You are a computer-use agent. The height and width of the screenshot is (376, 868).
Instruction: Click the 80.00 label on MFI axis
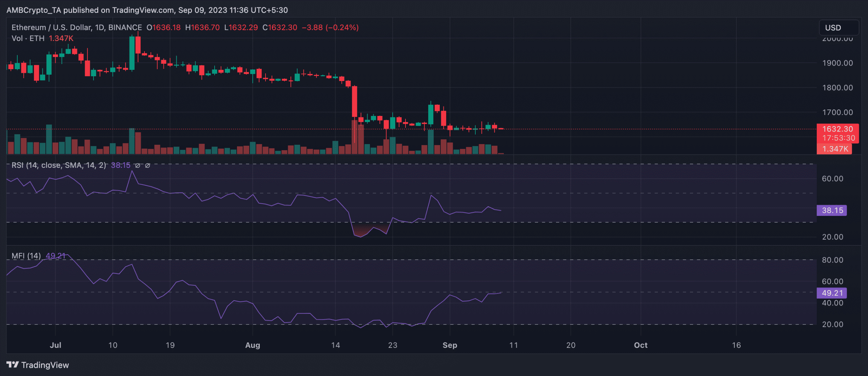coord(832,260)
